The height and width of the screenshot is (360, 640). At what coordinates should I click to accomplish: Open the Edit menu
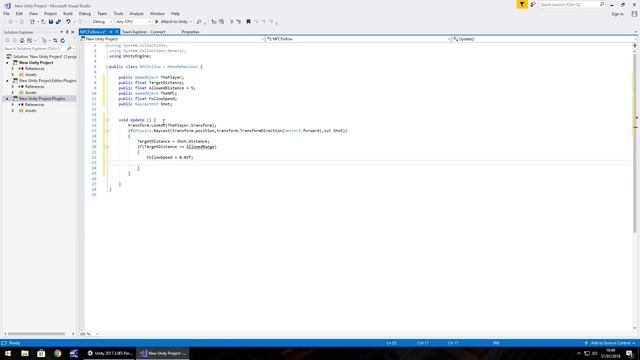19,14
